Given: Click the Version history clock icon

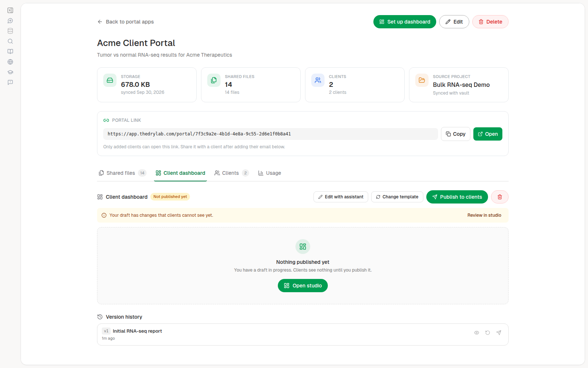Looking at the screenshot, I should tap(100, 317).
